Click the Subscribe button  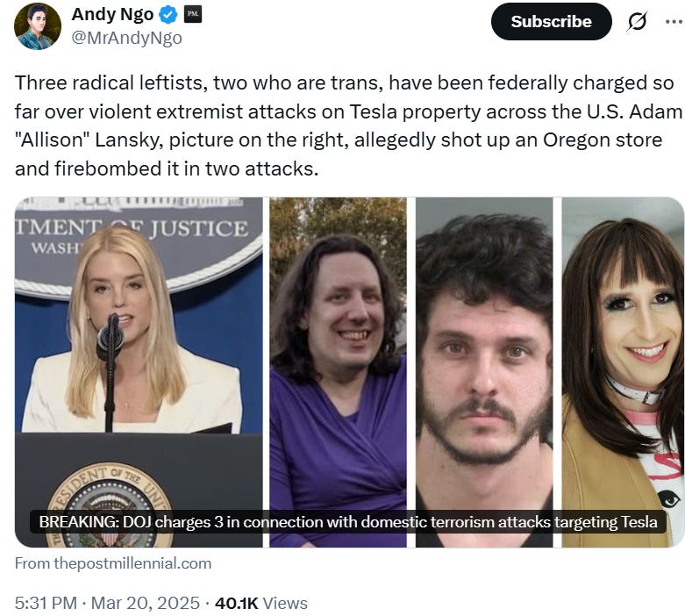coord(551,21)
